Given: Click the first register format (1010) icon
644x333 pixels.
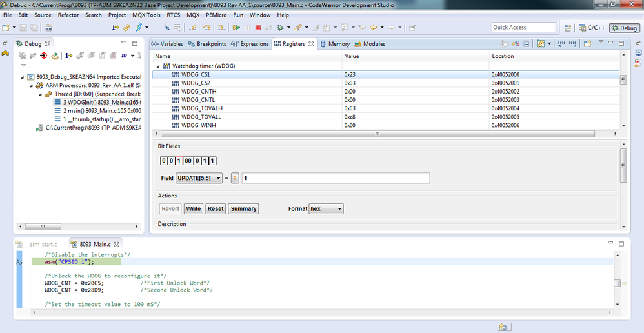Looking at the screenshot, I should 561,43.
